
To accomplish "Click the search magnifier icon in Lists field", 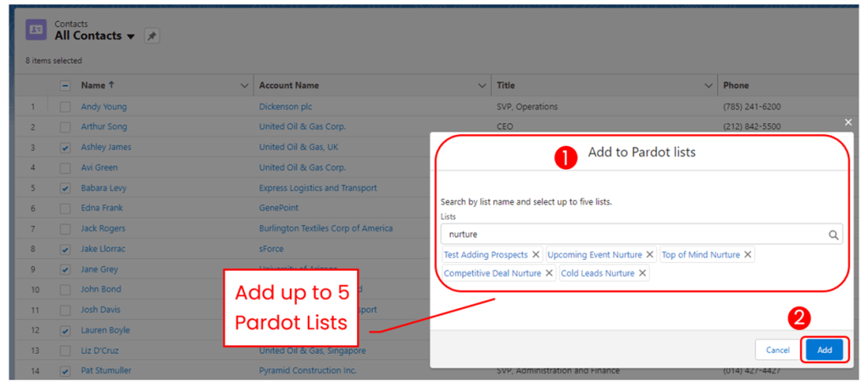I will [x=833, y=234].
